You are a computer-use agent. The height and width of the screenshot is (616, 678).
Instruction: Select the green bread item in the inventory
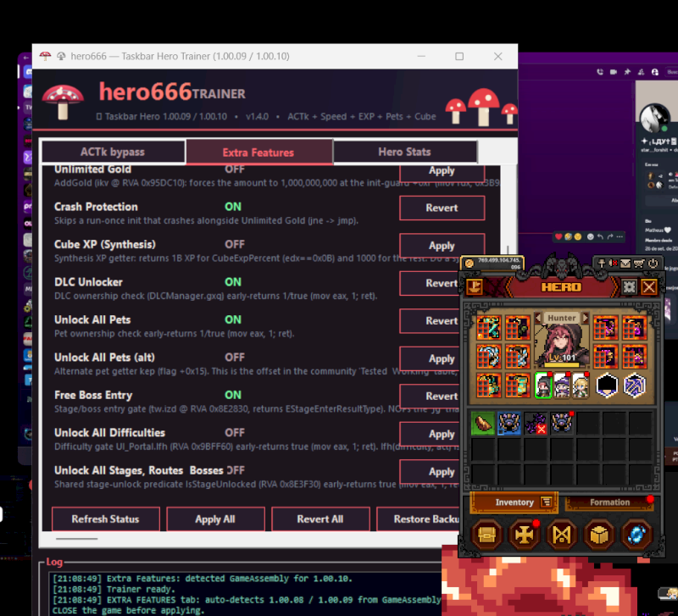[482, 423]
